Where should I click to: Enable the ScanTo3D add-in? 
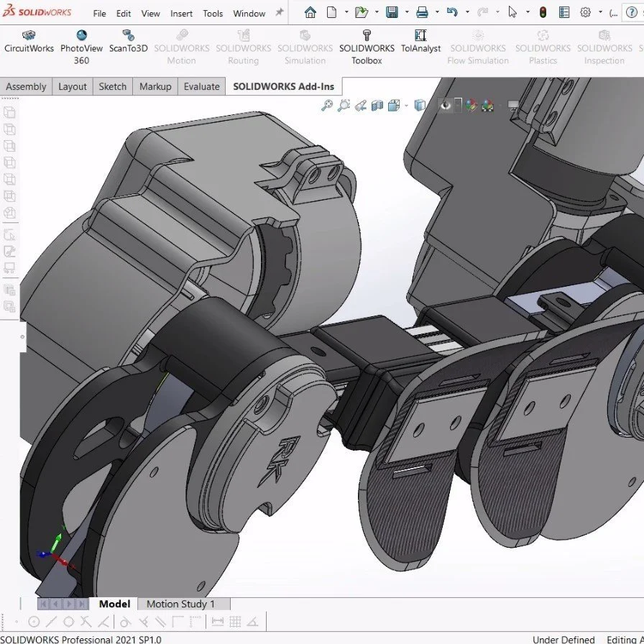[x=128, y=42]
